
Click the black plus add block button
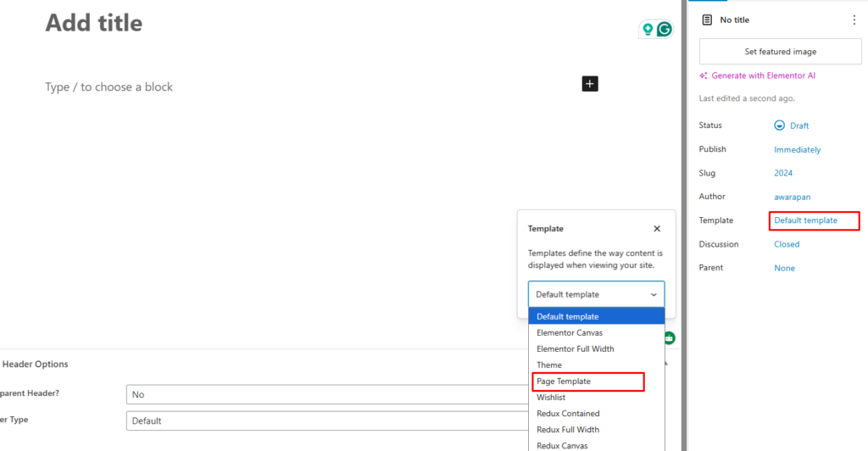590,83
